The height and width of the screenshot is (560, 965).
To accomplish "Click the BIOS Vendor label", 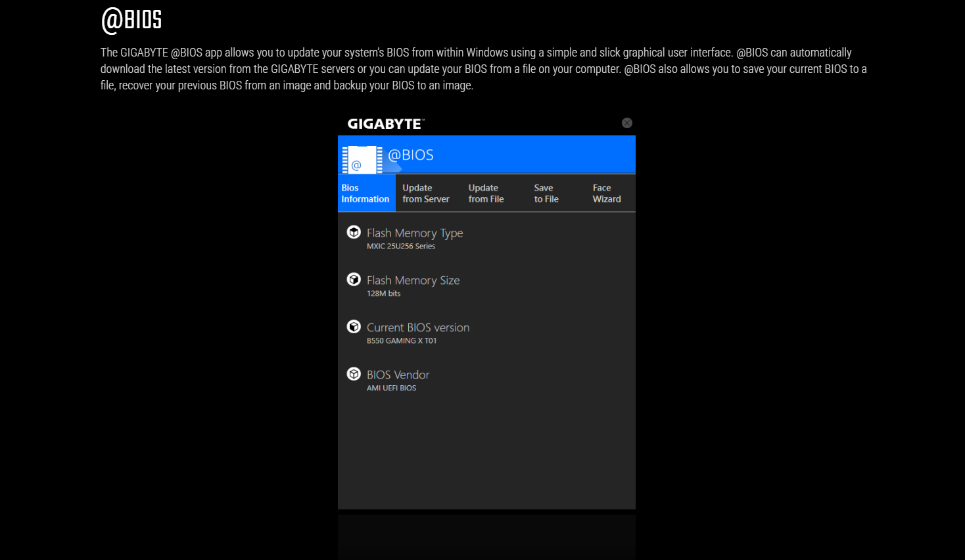I will [398, 375].
